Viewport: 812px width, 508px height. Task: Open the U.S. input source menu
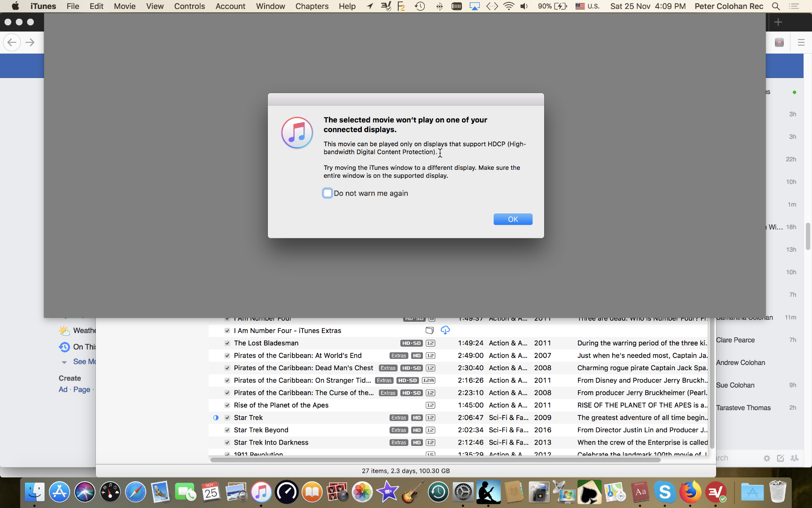(x=587, y=6)
